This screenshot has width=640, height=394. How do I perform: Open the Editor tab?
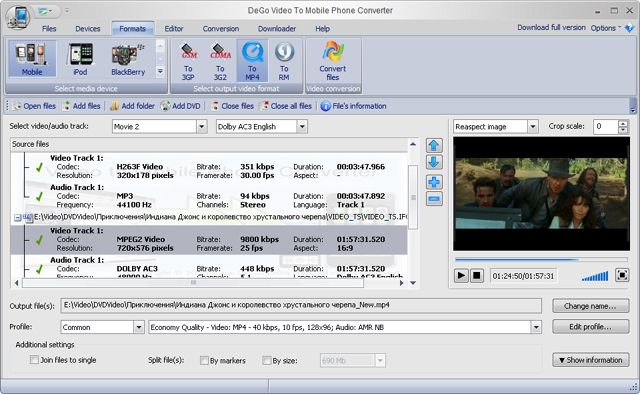[x=174, y=29]
